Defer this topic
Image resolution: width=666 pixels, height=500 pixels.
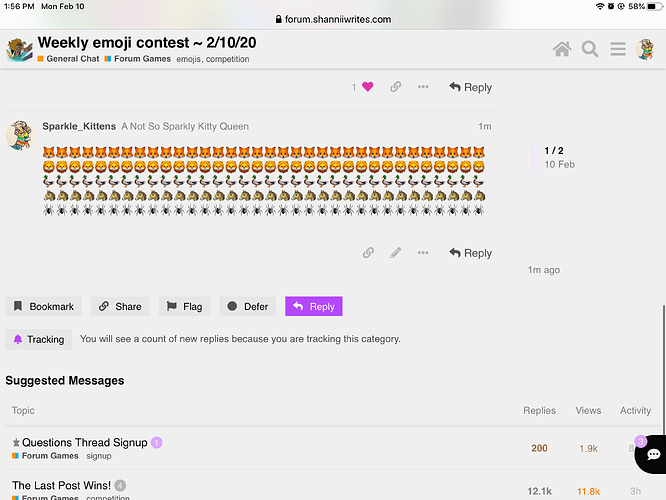point(248,306)
